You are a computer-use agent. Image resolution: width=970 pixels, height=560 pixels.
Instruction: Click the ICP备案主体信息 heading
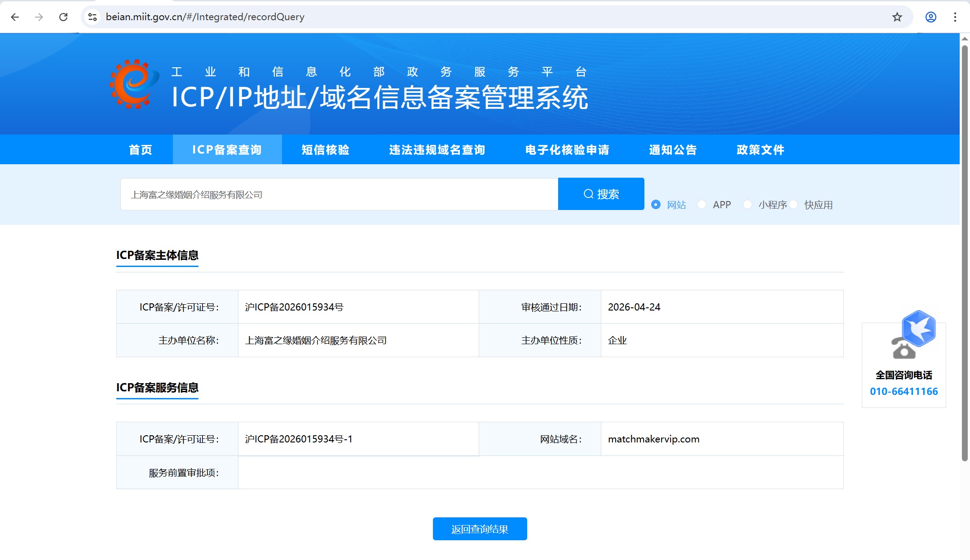(157, 255)
